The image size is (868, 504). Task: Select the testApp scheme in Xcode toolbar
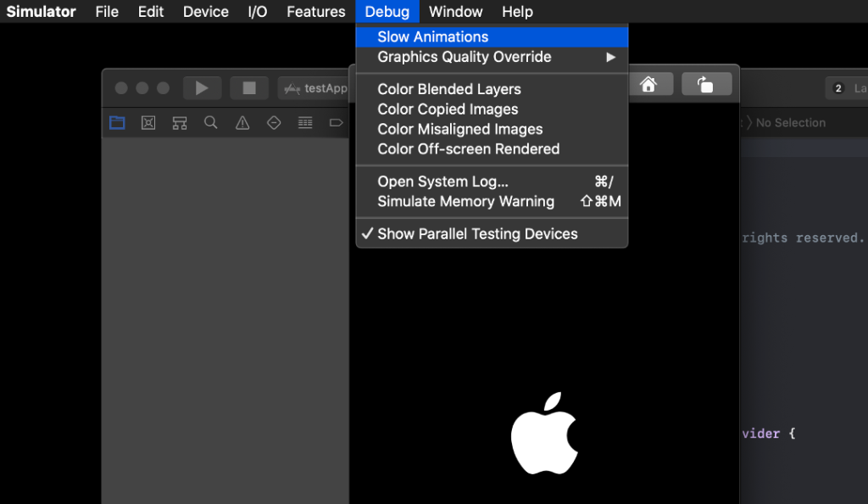pos(314,88)
